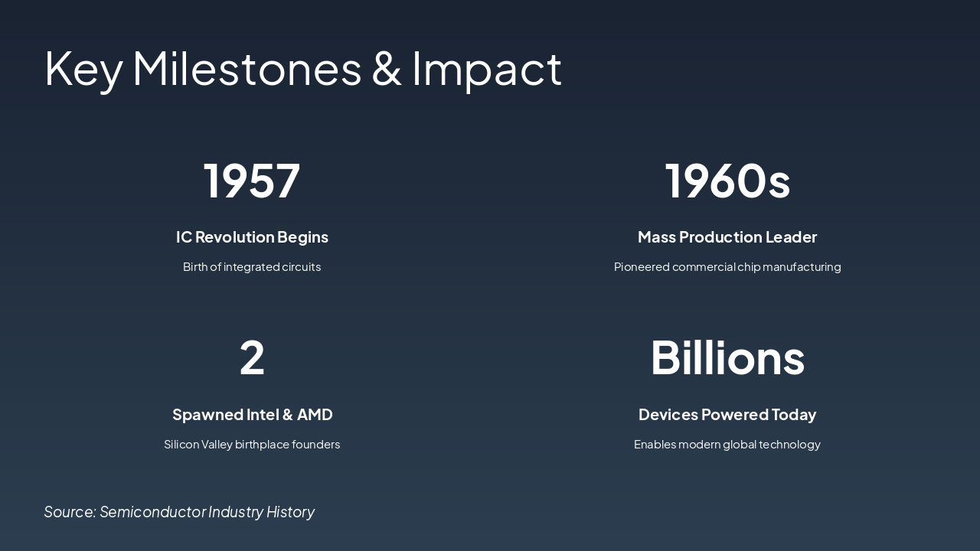Click the 'Semiconductor Industry History' citation text

click(207, 512)
